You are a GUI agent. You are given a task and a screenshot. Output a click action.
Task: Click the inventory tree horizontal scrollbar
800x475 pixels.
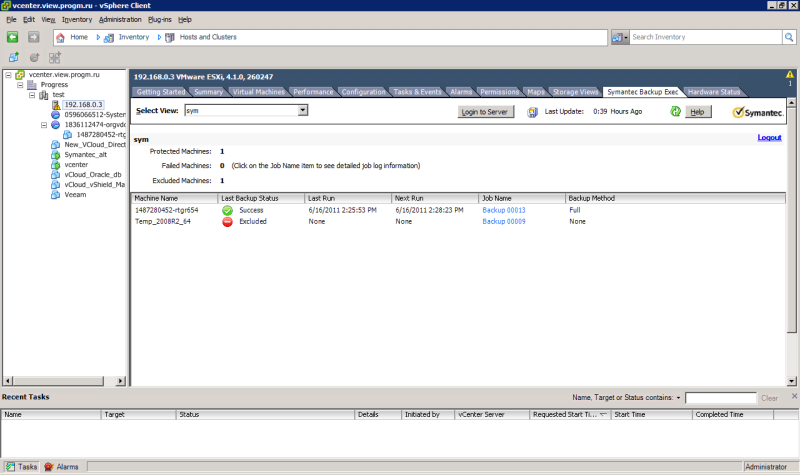[x=58, y=381]
